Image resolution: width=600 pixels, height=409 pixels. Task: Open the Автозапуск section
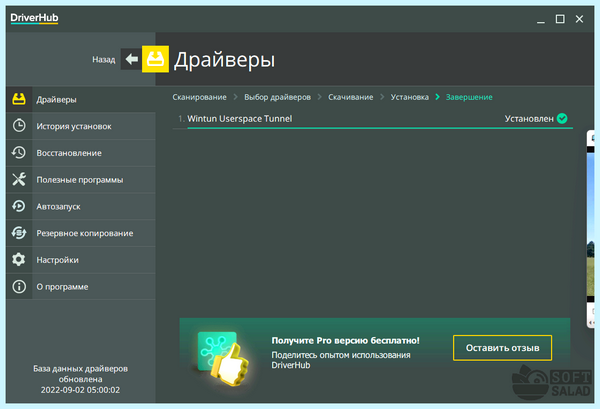[x=81, y=207]
